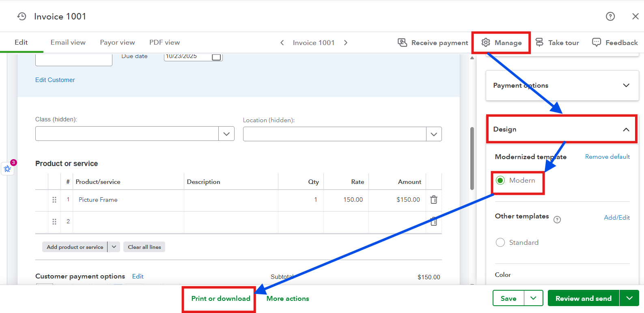The width and height of the screenshot is (644, 313).
Task: Open the help question mark icon
Action: [x=610, y=16]
